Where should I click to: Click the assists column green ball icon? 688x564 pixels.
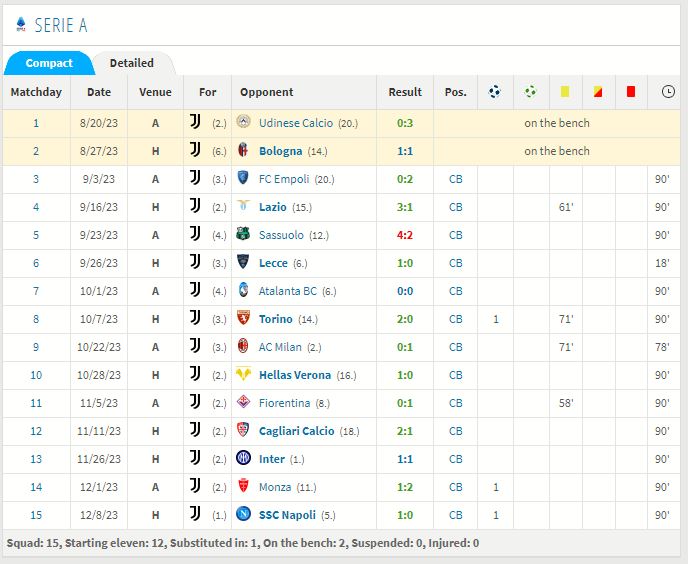click(531, 92)
